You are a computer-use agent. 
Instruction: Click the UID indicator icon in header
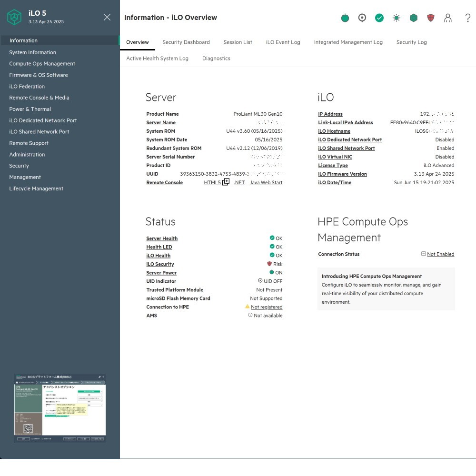pyautogui.click(x=362, y=18)
